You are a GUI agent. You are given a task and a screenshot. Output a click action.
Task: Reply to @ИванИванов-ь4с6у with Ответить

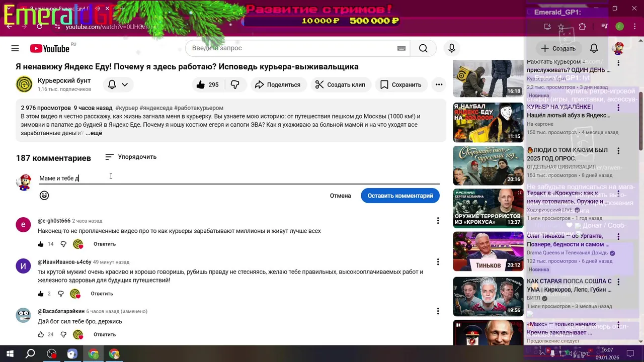[102, 294]
